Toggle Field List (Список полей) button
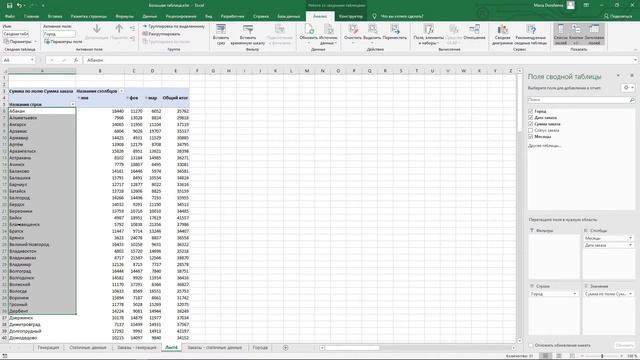 pyautogui.click(x=561, y=34)
